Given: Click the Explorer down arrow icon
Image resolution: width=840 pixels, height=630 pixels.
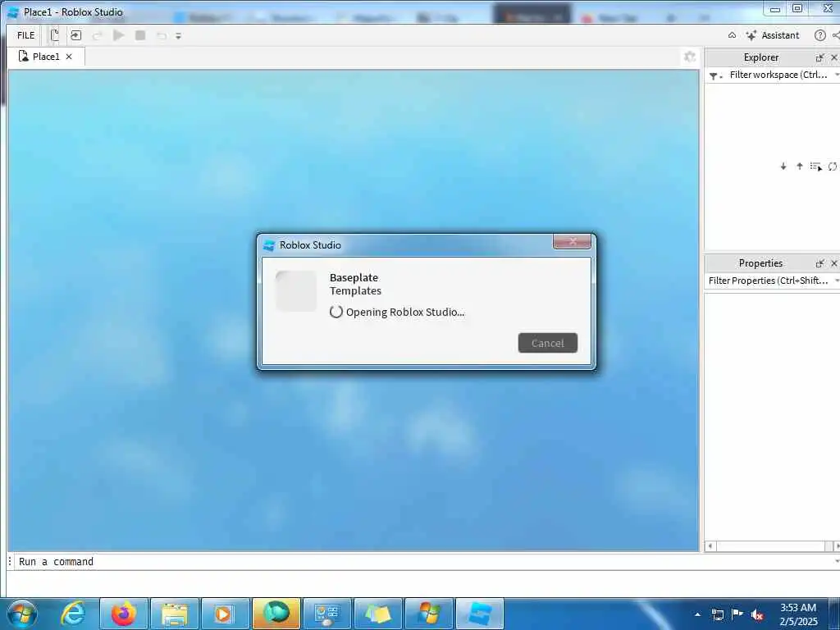Looking at the screenshot, I should 783,167.
